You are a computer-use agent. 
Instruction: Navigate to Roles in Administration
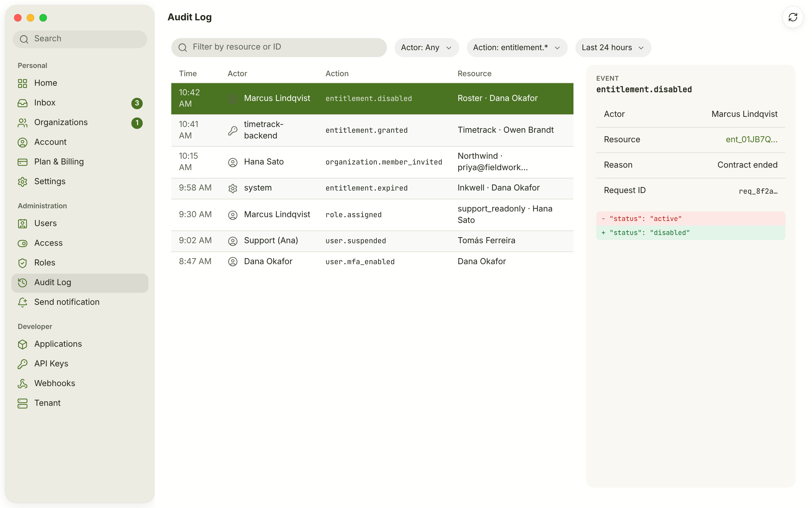click(x=80, y=263)
